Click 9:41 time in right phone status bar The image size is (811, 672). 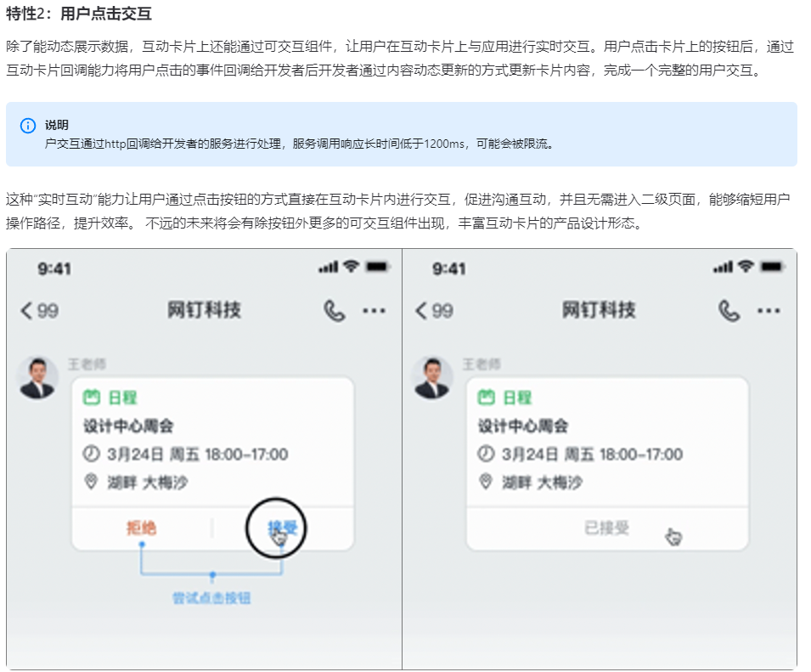pyautogui.click(x=449, y=268)
